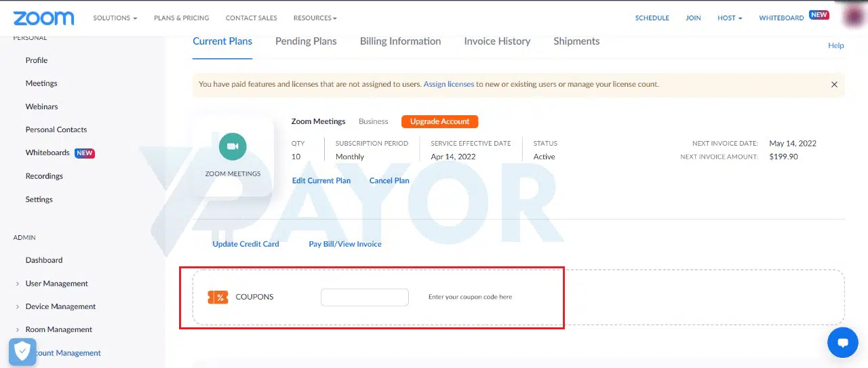868x368 pixels.
Task: Click the Monthly subscription period value
Action: tap(350, 157)
